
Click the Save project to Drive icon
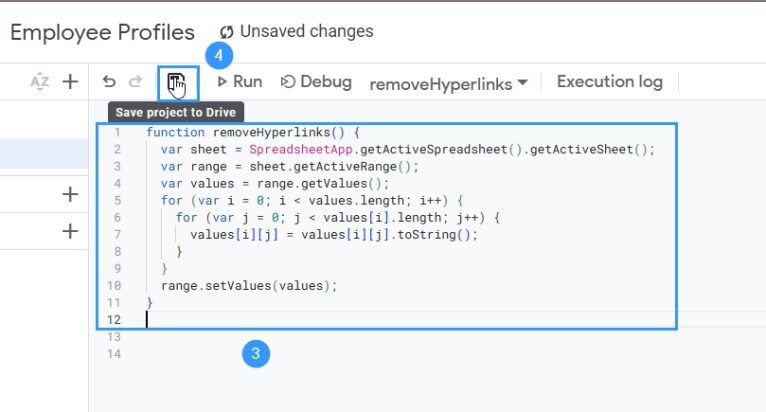coord(176,82)
